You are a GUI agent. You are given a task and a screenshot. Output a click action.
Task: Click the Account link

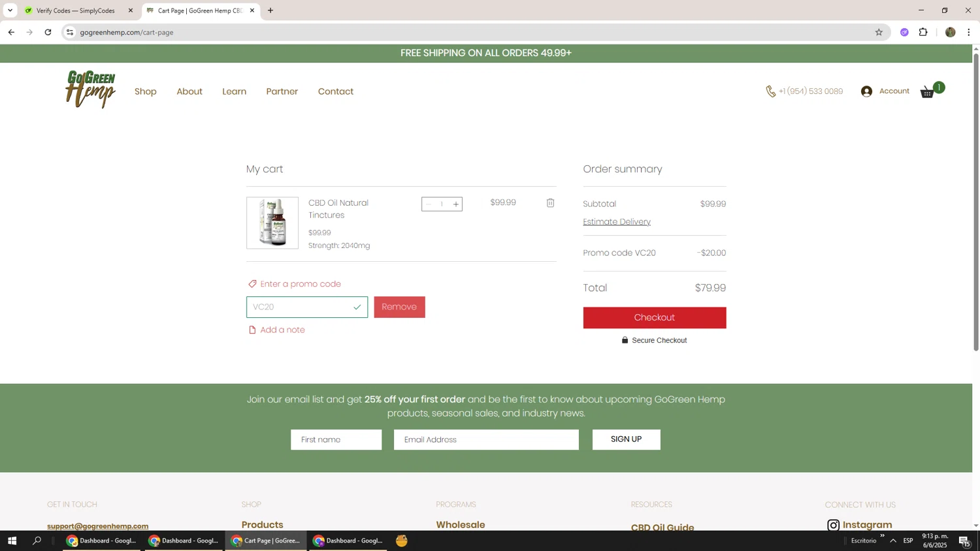[894, 91]
